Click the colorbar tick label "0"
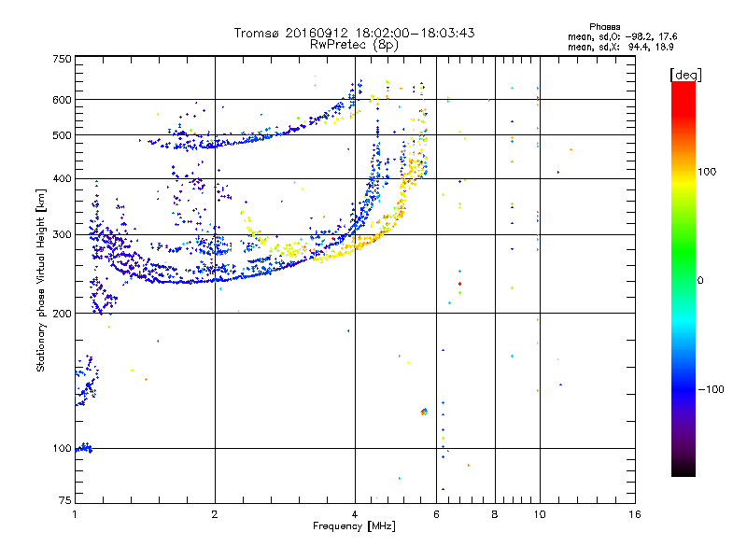This screenshot has height=560, width=747. click(700, 280)
